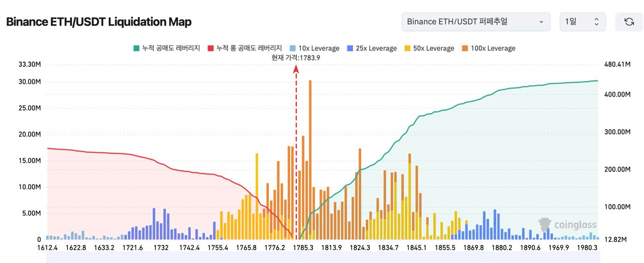Toggle the 누적 공매도 레버리지 legend series
644x263 pixels.
(167, 48)
